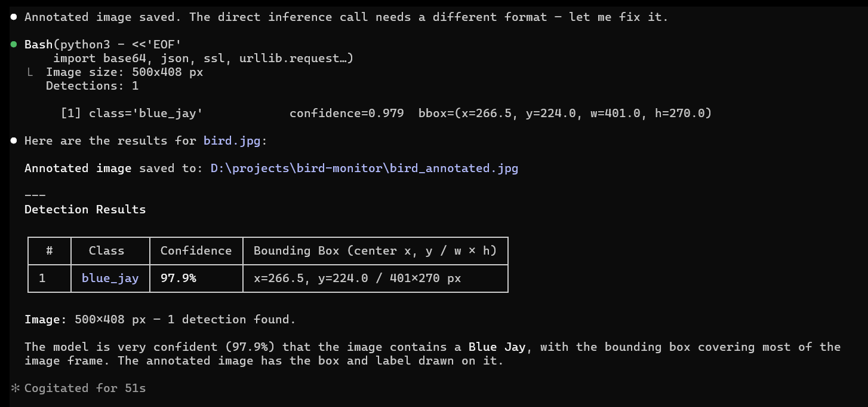Click the white bullet before 'Here are the results'
This screenshot has width=868, height=407.
[13, 141]
